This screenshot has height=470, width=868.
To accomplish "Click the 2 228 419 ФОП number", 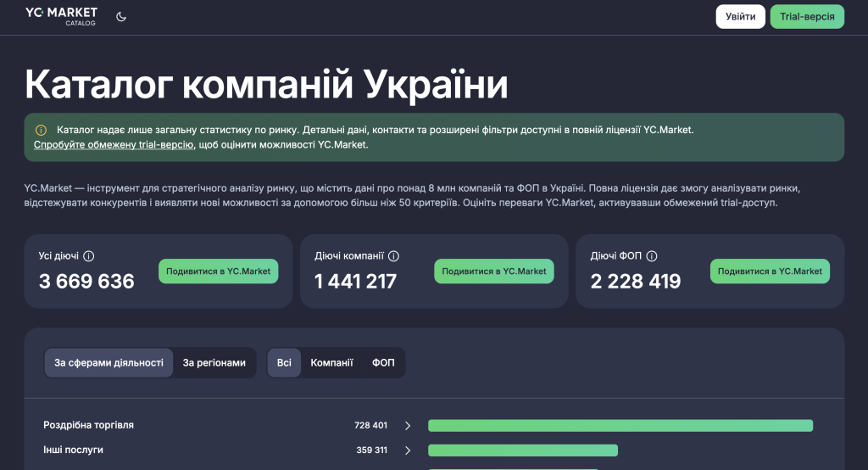I will pos(636,282).
